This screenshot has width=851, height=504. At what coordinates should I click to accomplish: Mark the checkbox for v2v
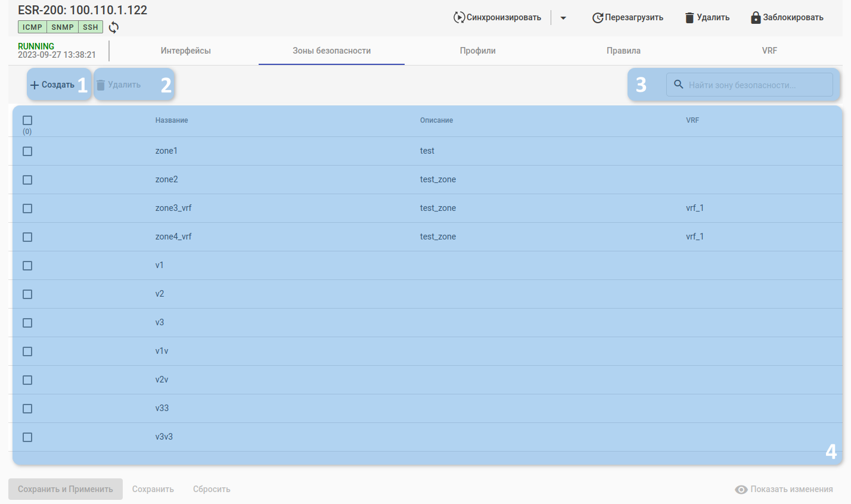point(27,380)
